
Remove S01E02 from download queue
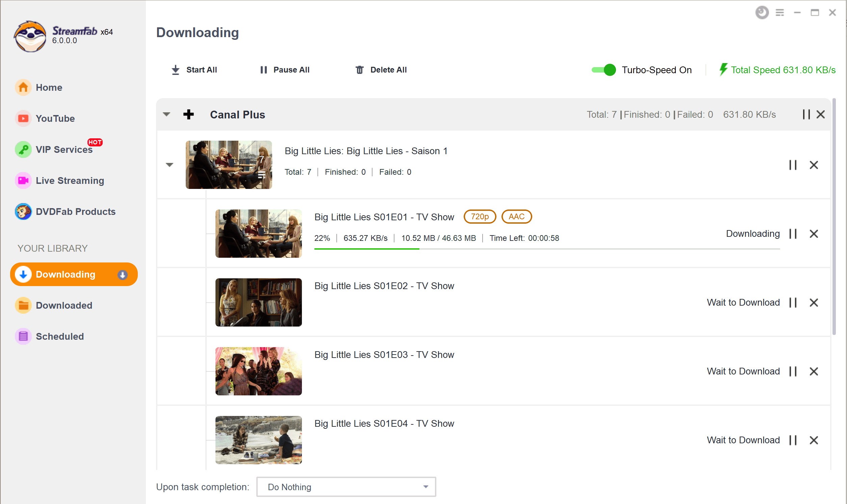[x=815, y=302]
